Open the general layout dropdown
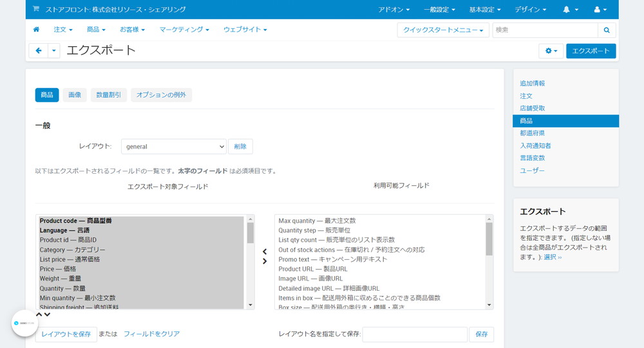This screenshot has height=348, width=644. click(174, 147)
